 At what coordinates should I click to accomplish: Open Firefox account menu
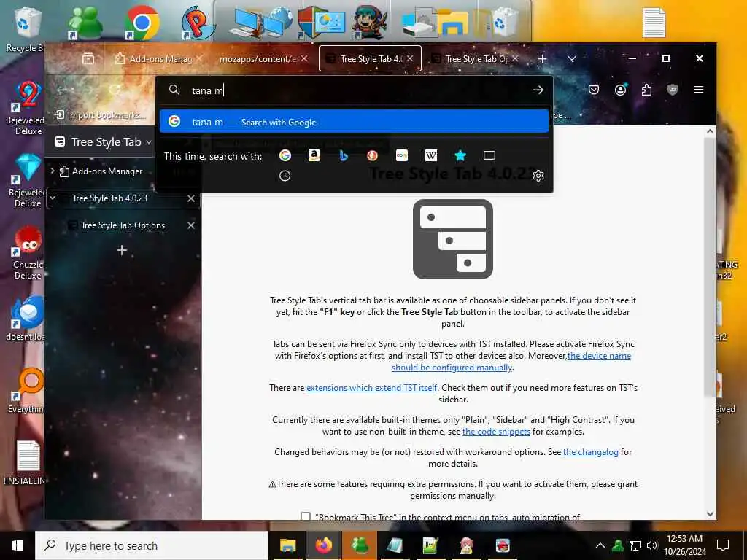click(x=620, y=90)
